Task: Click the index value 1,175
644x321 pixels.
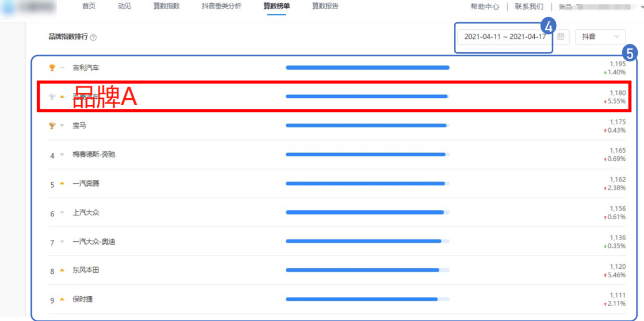Action: [618, 122]
